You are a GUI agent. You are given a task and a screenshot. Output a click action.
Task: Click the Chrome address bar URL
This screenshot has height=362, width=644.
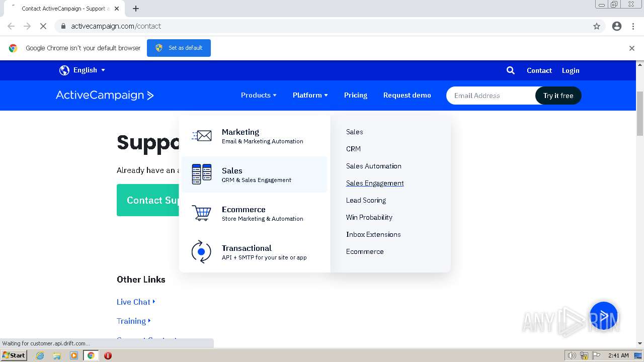click(116, 26)
